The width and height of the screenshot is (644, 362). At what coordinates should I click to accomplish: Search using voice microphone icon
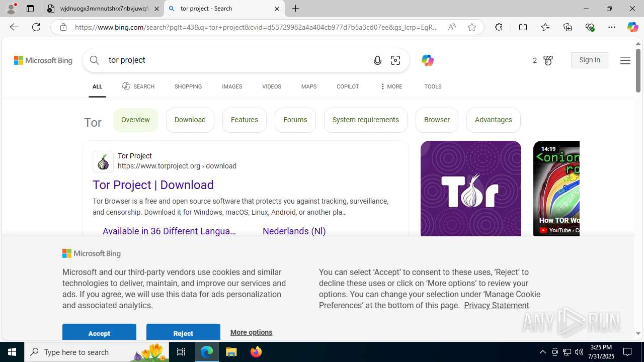coord(377,60)
